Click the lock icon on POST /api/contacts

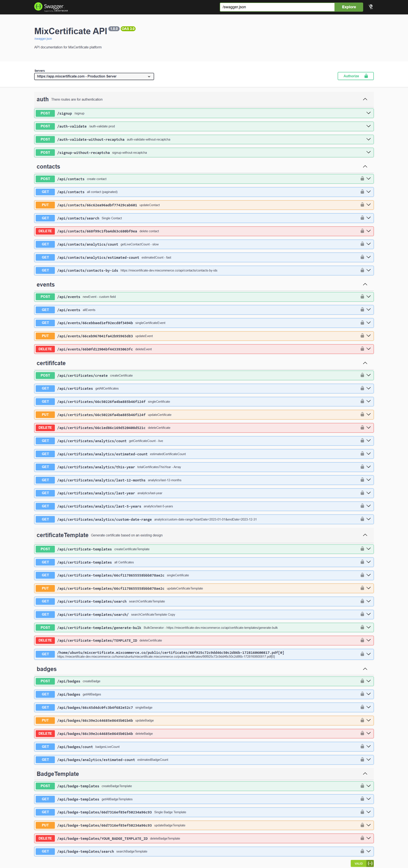point(362,179)
